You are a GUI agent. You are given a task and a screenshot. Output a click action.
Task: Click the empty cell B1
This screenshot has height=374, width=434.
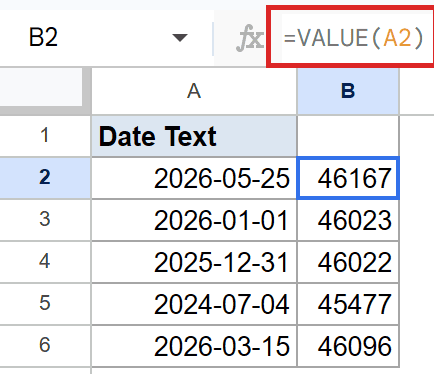pos(348,136)
